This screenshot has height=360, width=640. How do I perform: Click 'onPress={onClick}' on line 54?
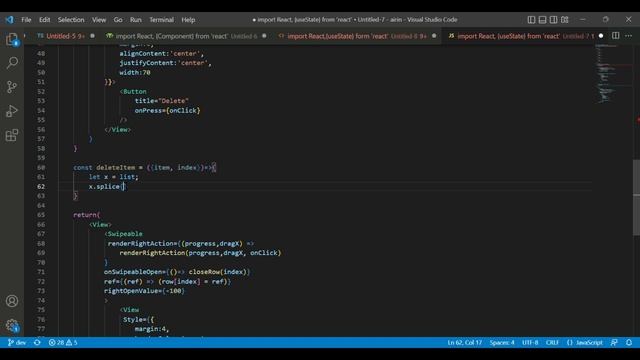[x=167, y=110]
